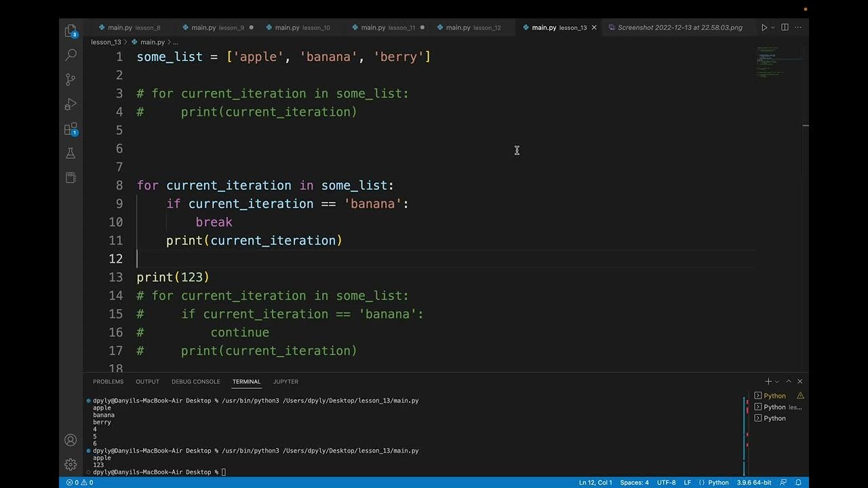Image resolution: width=868 pixels, height=488 pixels.
Task: Open errors and warnings status indicator
Action: coord(79,483)
